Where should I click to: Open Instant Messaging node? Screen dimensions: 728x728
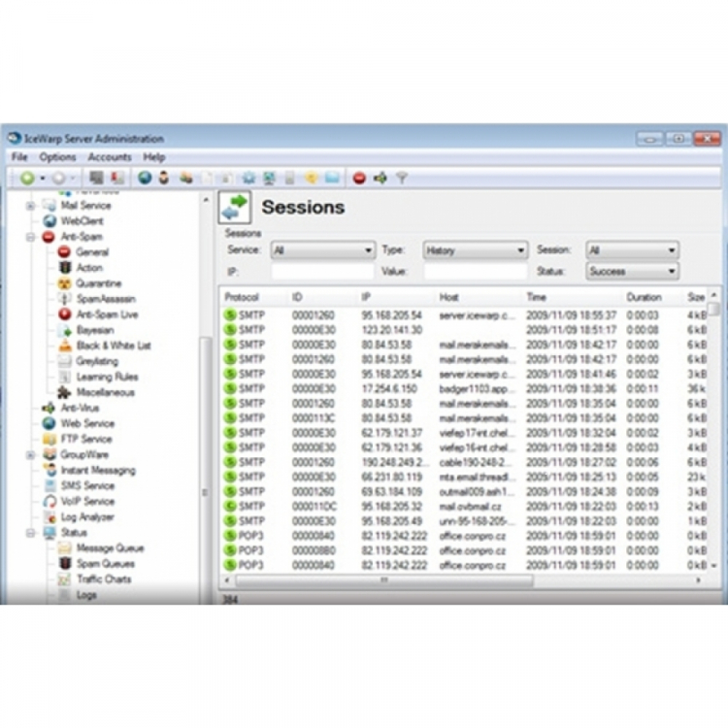pyautogui.click(x=98, y=471)
